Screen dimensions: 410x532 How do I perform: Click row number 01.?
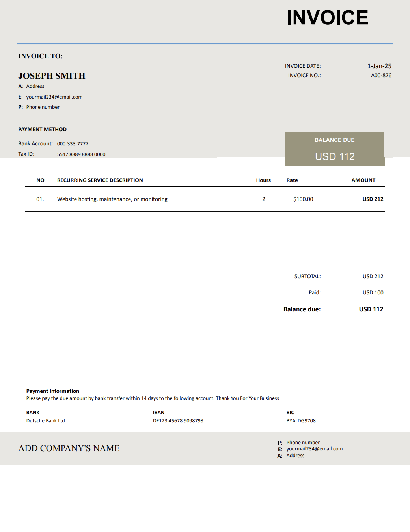(40, 199)
